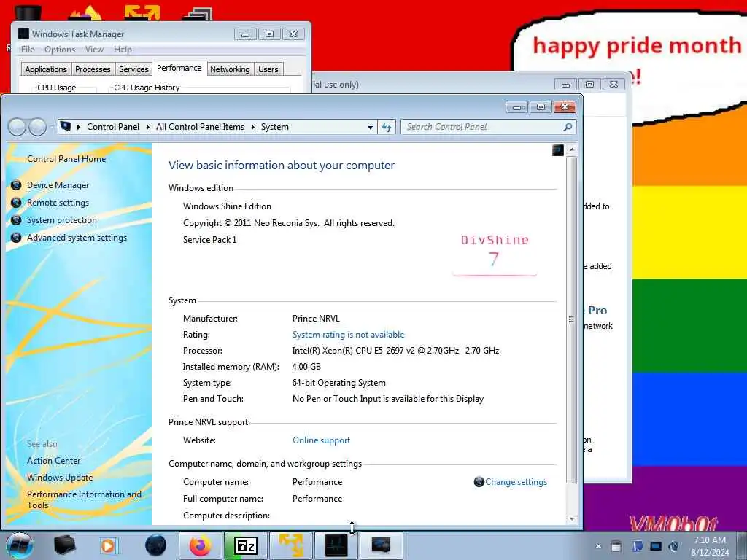The image size is (747, 560).
Task: Click the address bar refresh button
Action: pyautogui.click(x=387, y=127)
